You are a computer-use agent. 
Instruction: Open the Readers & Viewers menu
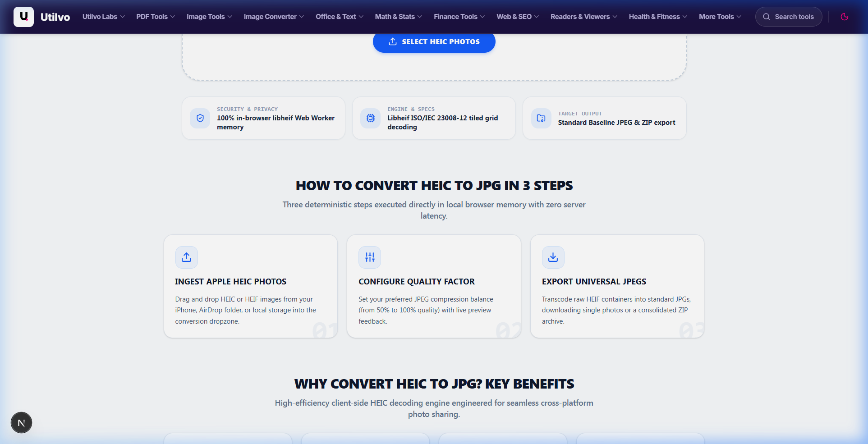pos(584,17)
